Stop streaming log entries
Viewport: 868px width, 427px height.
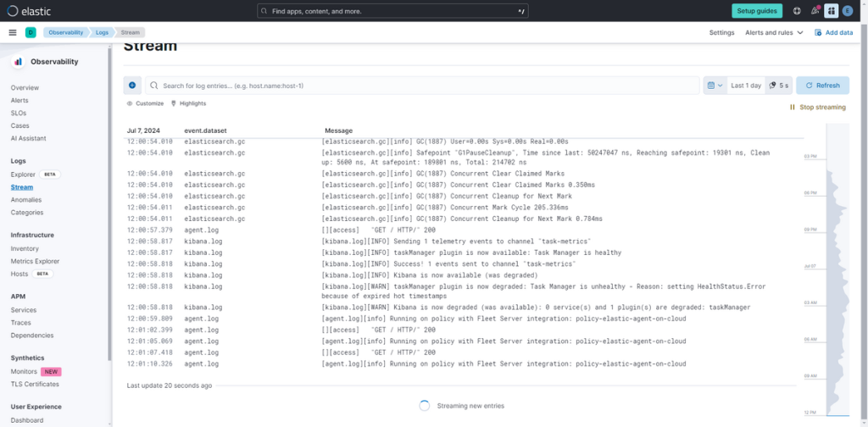coord(817,108)
